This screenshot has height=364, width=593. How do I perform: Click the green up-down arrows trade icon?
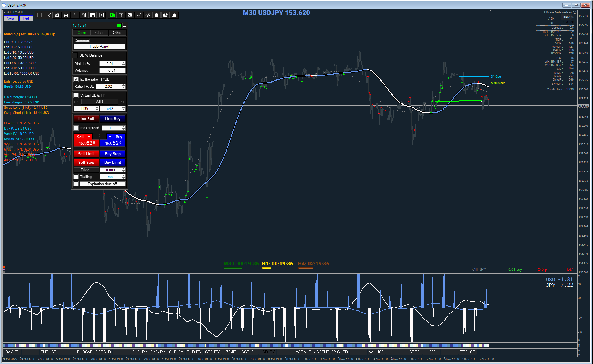(x=112, y=15)
